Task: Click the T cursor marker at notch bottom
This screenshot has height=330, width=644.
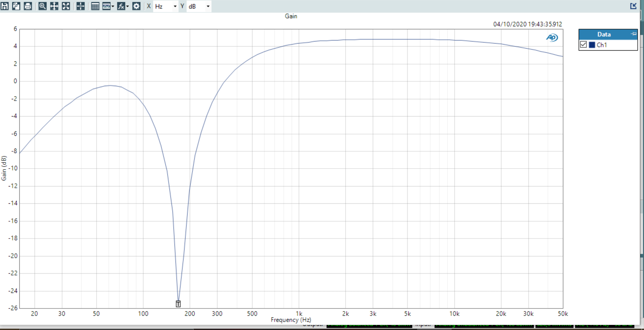Action: tap(178, 304)
